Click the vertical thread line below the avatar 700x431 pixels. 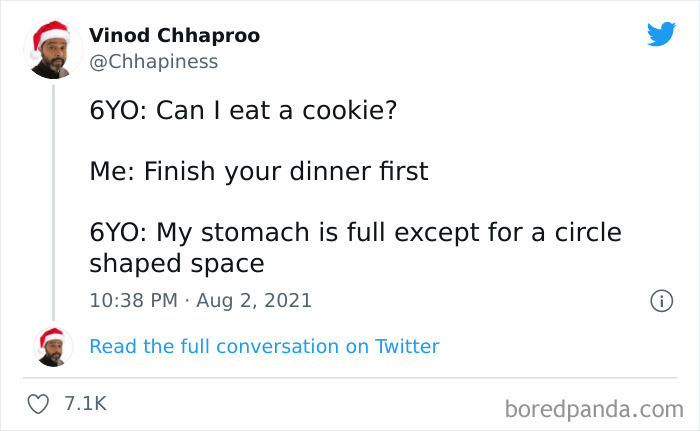(x=53, y=200)
